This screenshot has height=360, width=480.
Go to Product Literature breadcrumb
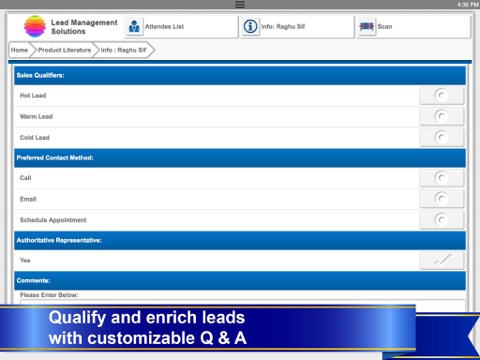pos(64,50)
